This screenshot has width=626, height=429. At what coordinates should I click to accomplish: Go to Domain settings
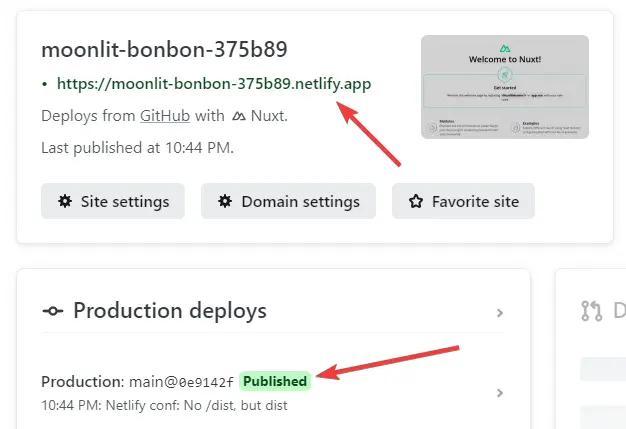tap(288, 201)
